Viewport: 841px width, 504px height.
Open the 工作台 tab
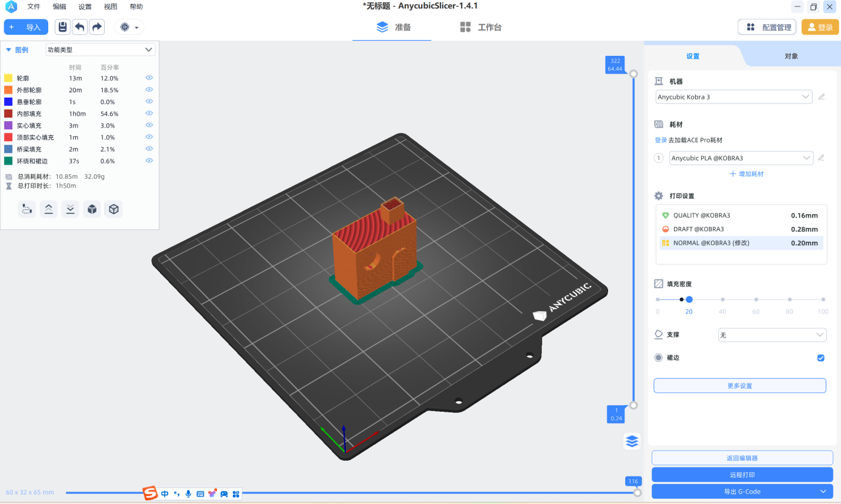481,27
